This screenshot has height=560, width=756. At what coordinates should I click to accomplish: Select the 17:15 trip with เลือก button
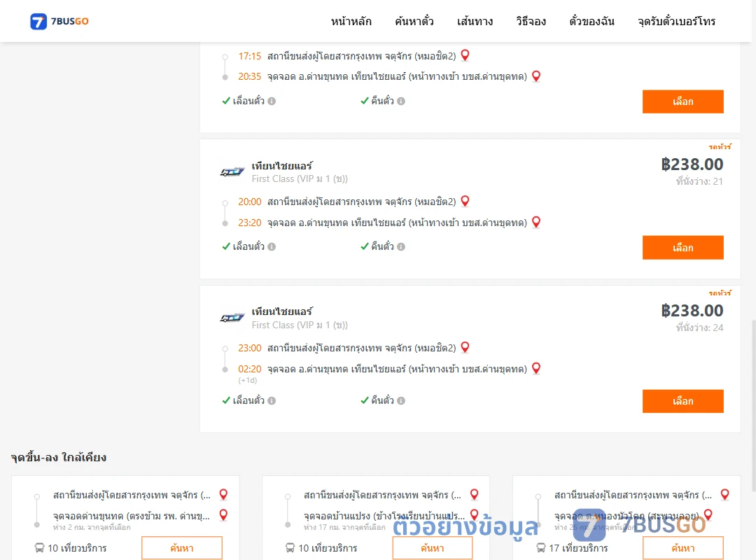point(682,101)
